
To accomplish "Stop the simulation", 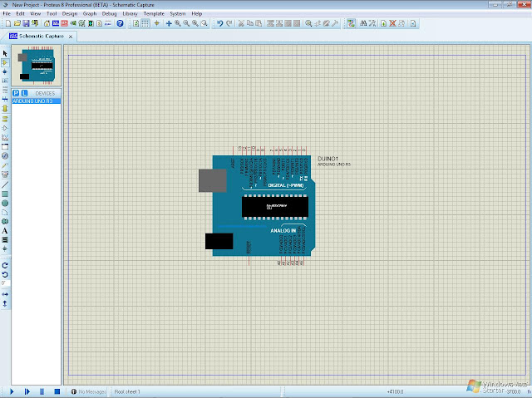I will (57, 391).
